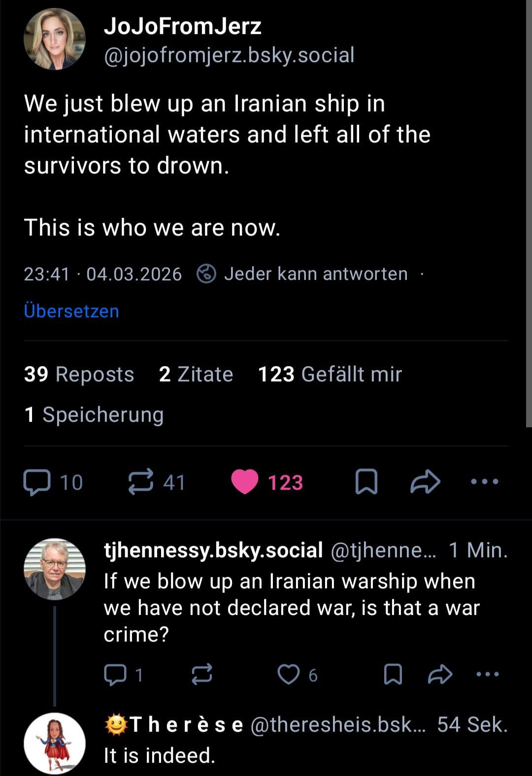Bookmark tjhennessy's comment
Image resolution: width=532 pixels, height=776 pixels.
pos(393,675)
